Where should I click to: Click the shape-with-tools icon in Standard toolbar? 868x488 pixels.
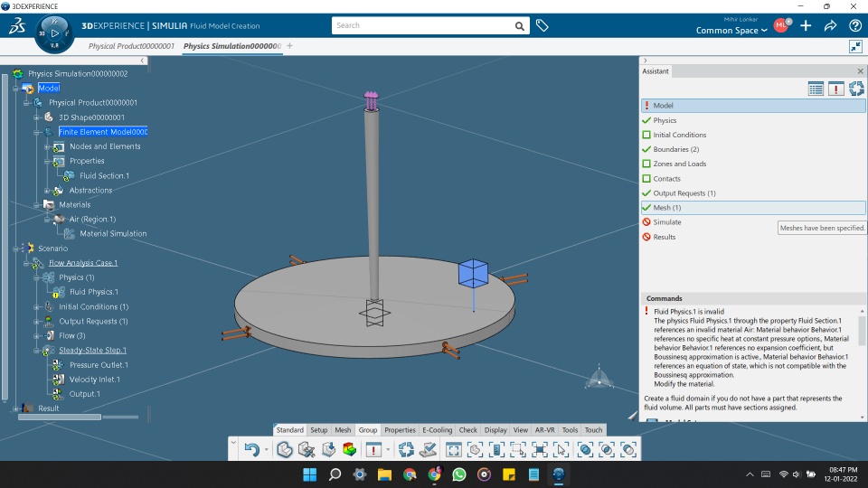(307, 449)
